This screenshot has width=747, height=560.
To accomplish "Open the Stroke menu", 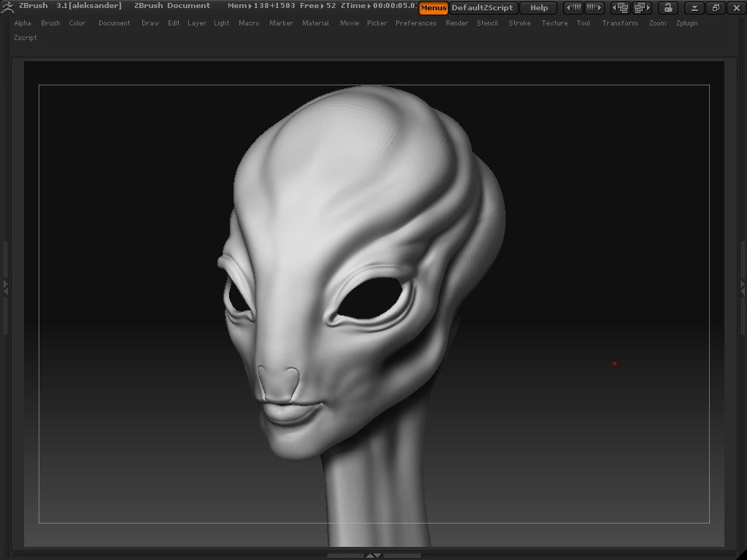I will pos(519,23).
